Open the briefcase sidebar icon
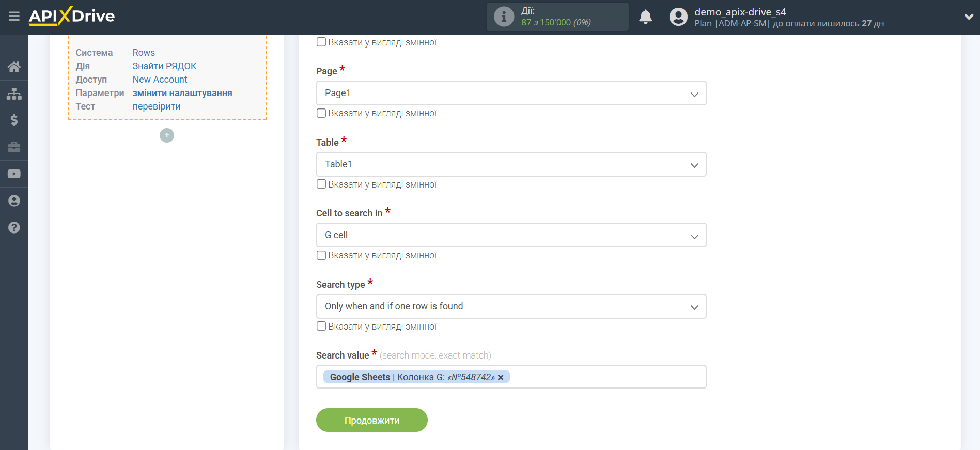The width and height of the screenshot is (980, 450). 14,147
